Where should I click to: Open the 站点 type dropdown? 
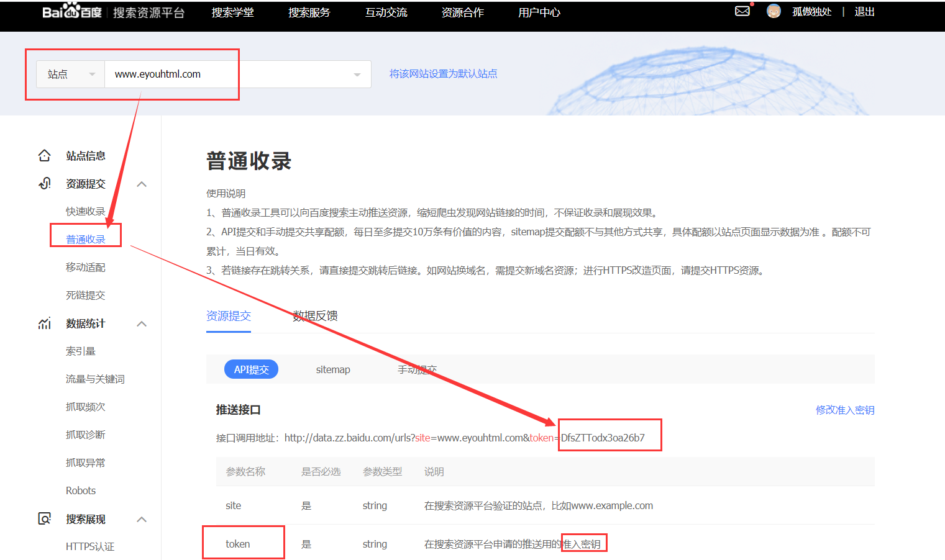point(71,74)
